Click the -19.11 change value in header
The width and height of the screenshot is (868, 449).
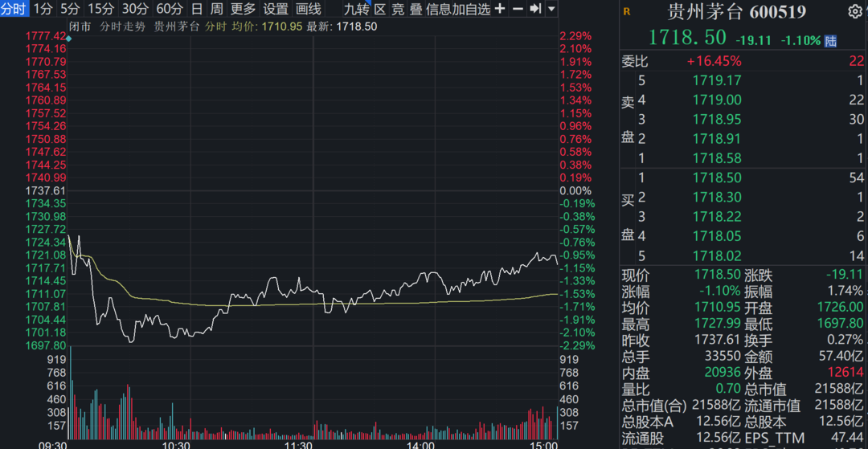[755, 40]
